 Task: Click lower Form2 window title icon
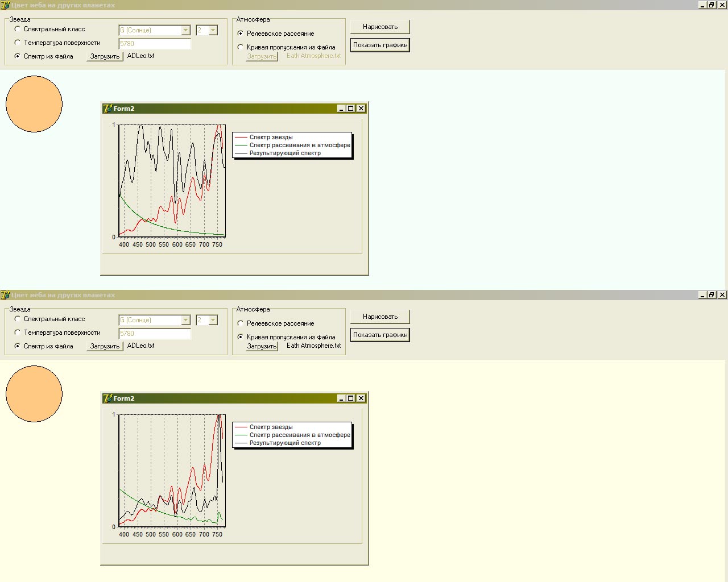pyautogui.click(x=107, y=398)
